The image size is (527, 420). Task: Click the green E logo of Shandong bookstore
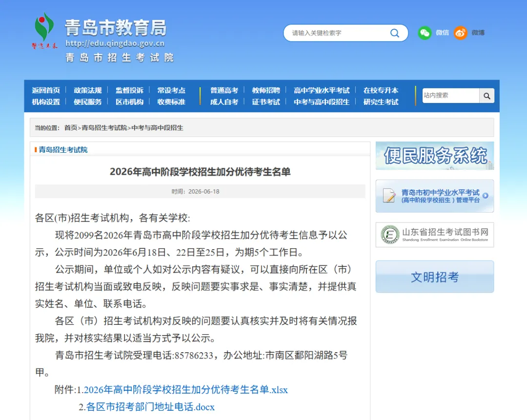390,235
